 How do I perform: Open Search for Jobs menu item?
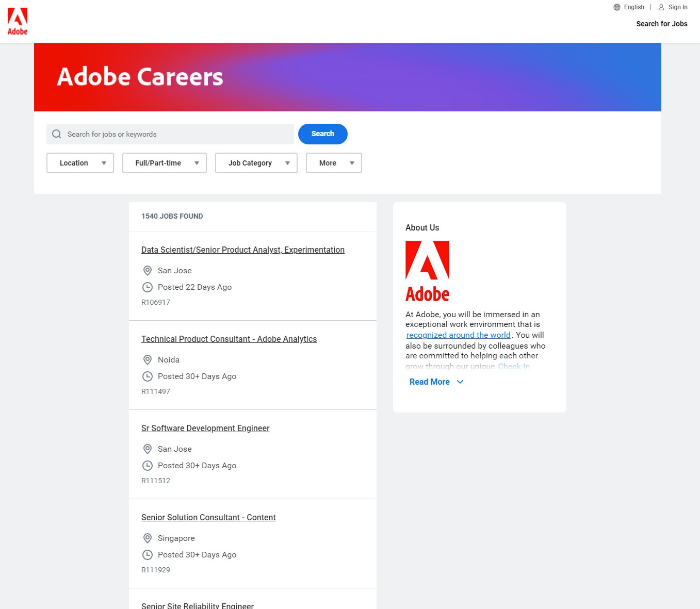661,24
